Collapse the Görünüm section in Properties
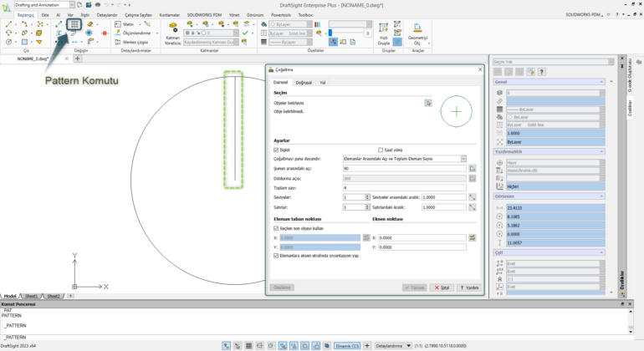 [x=601, y=196]
